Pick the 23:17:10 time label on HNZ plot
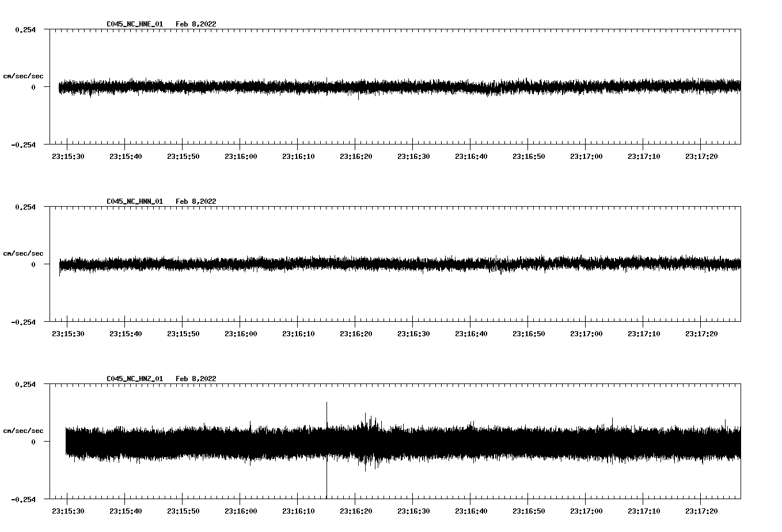The width and height of the screenshot is (782, 532). point(644,511)
